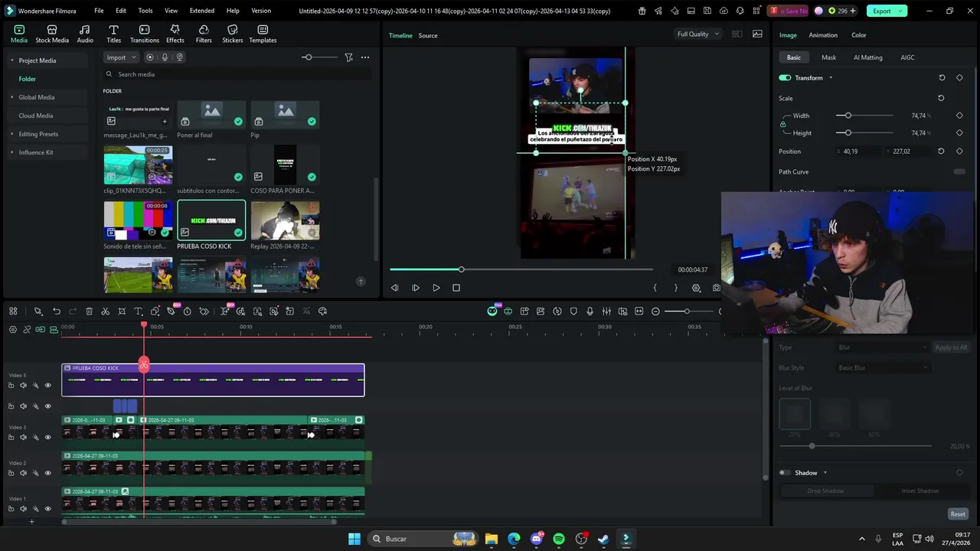This screenshot has height=551, width=980.
Task: Click the Reset button
Action: point(958,514)
